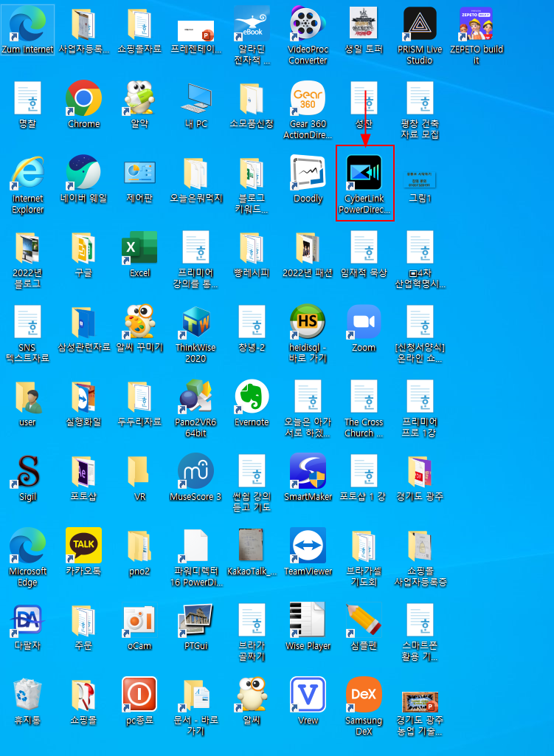
Task: Click the CyberLink PowerDirector icon
Action: click(364, 173)
